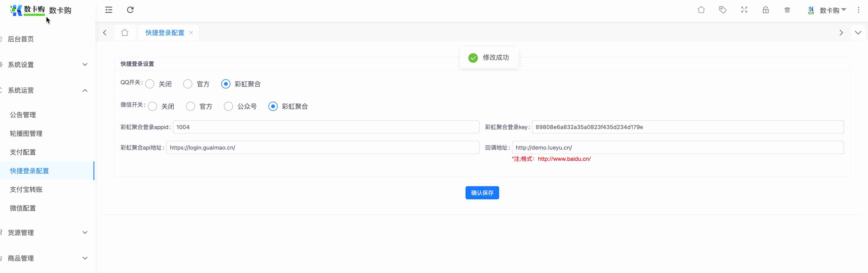
Task: Open the home icon in top toolbar
Action: click(x=701, y=10)
